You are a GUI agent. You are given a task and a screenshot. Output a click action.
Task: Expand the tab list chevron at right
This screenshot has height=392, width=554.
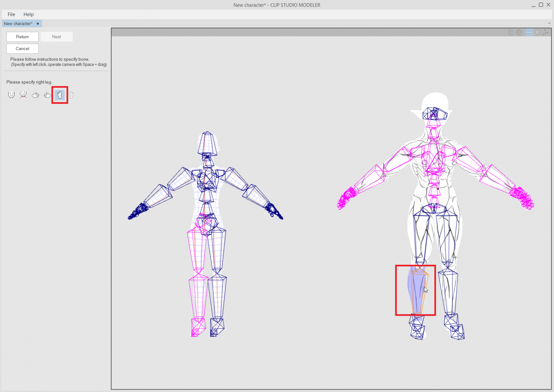(x=549, y=23)
